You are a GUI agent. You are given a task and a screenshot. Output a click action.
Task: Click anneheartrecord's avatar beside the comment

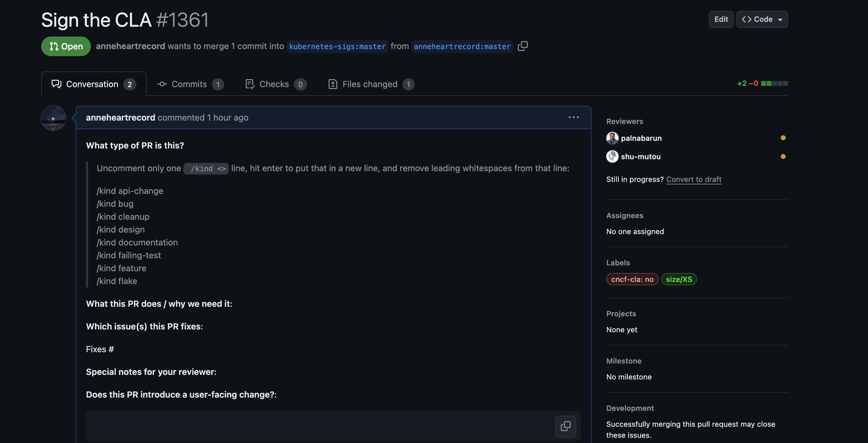pyautogui.click(x=53, y=118)
